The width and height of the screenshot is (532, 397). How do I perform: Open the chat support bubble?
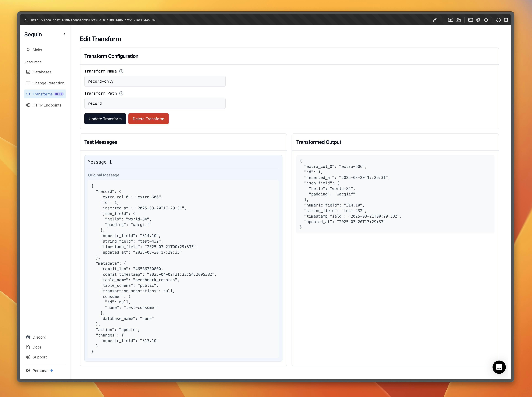click(499, 367)
